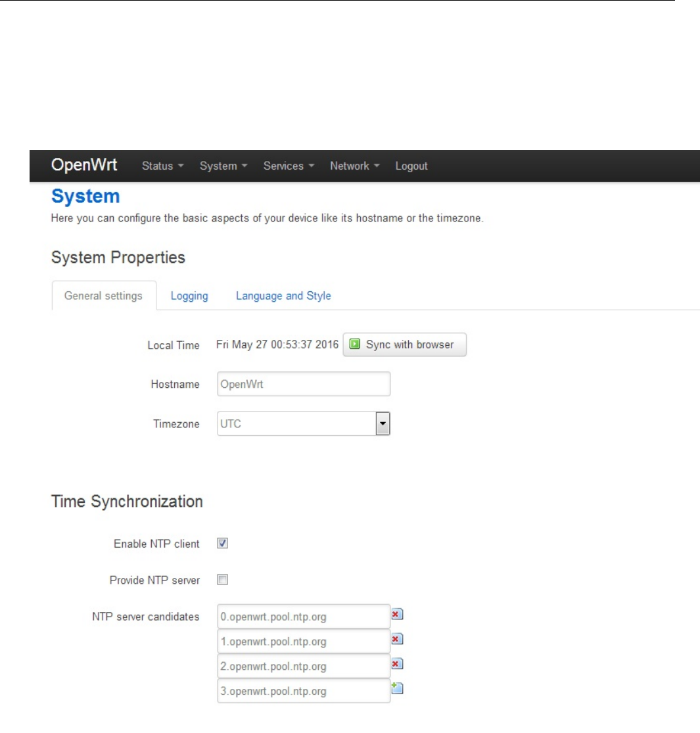The width and height of the screenshot is (700, 733).
Task: Select the General settings tab
Action: (104, 296)
